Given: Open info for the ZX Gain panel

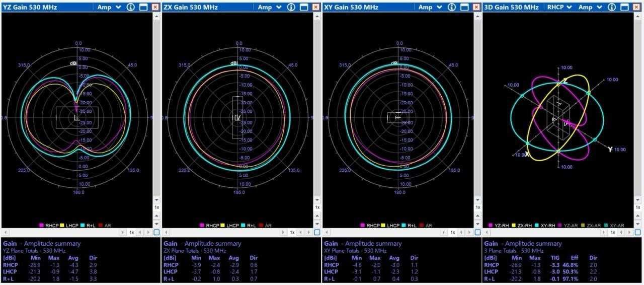Looking at the screenshot, I should pyautogui.click(x=291, y=7).
